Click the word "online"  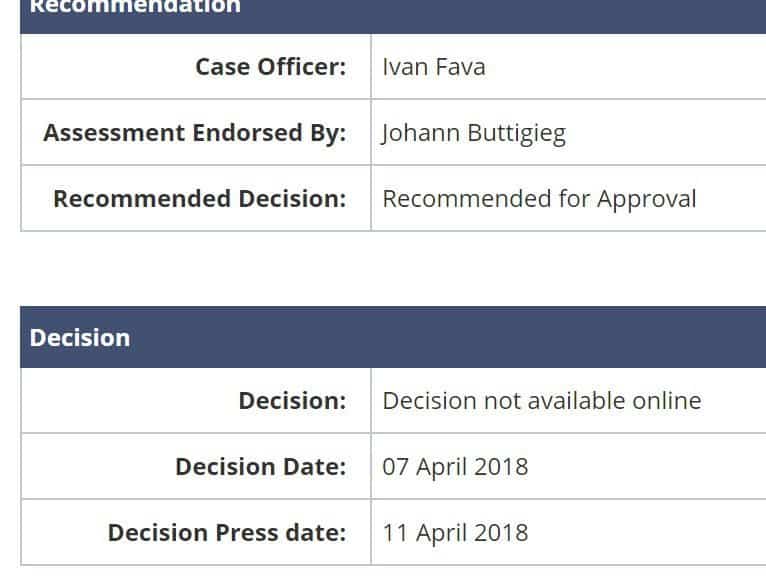[667, 401]
